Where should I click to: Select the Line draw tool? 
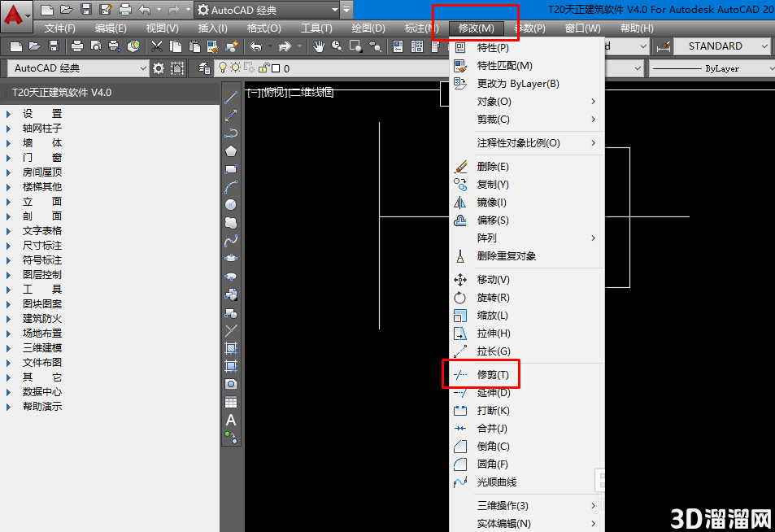[231, 98]
